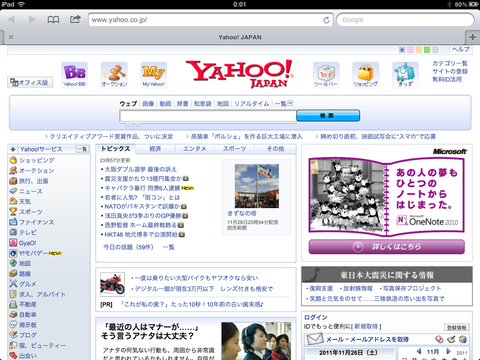Image resolution: width=480 pixels, height=360 pixels.
Task: Open the 復興支援 link
Action: [x=321, y=288]
